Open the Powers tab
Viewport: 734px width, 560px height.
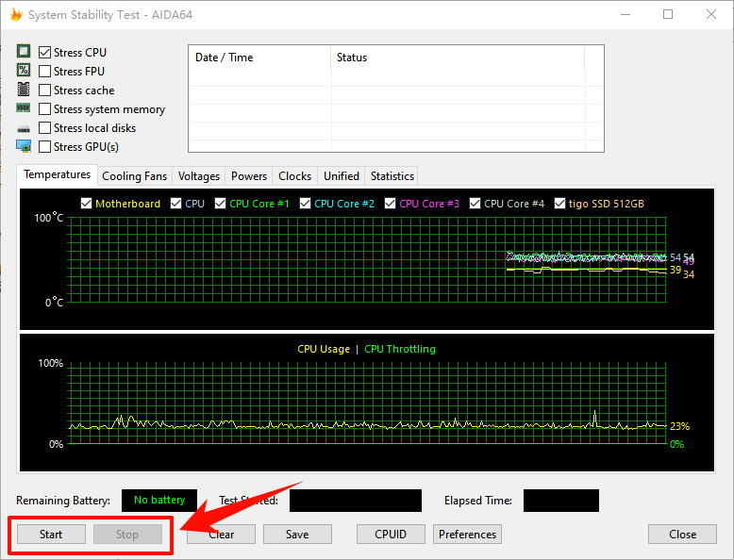pos(248,176)
